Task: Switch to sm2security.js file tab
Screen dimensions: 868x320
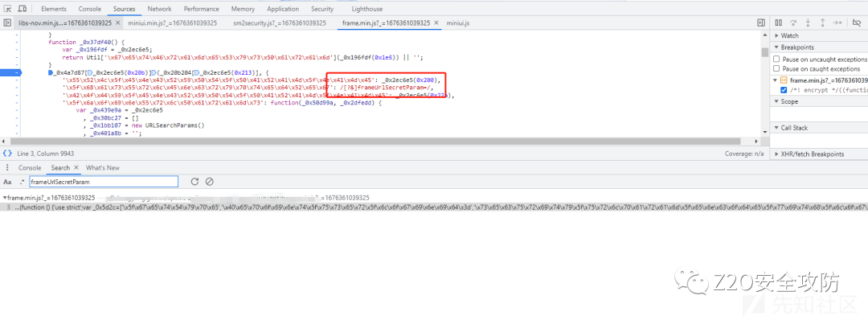Action: [280, 23]
